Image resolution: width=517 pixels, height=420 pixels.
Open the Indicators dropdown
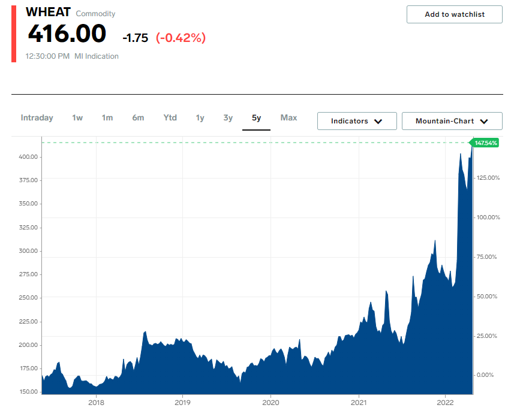point(357,121)
